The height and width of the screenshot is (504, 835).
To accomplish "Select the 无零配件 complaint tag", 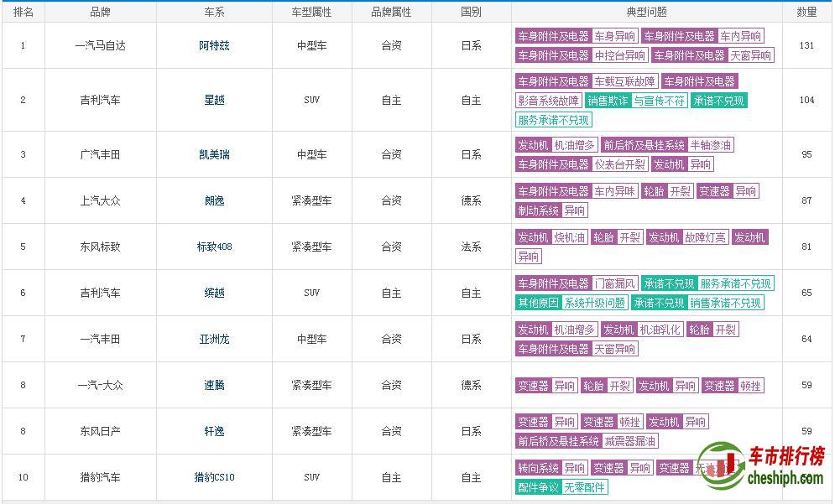I will pyautogui.click(x=584, y=487).
